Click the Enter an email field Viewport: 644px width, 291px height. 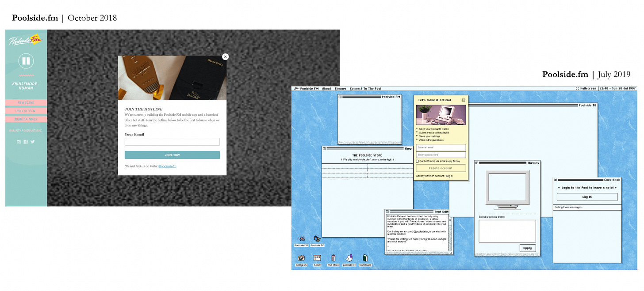(x=441, y=147)
